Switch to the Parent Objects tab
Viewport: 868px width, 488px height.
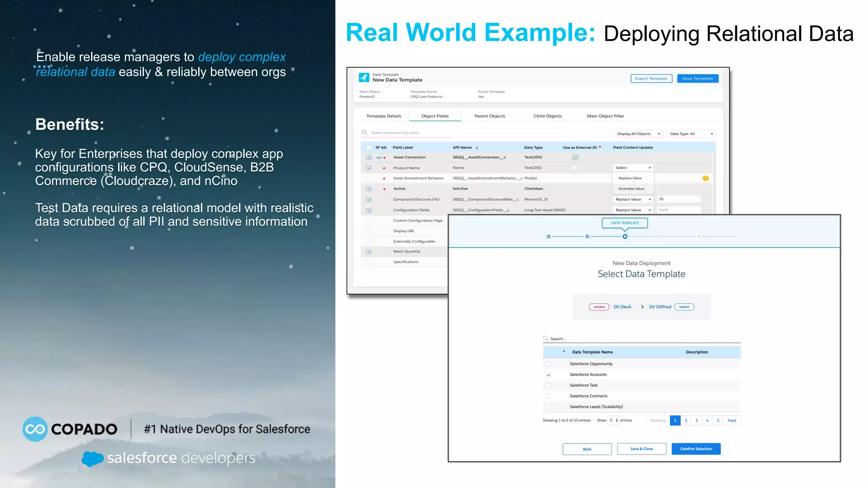[x=490, y=116]
